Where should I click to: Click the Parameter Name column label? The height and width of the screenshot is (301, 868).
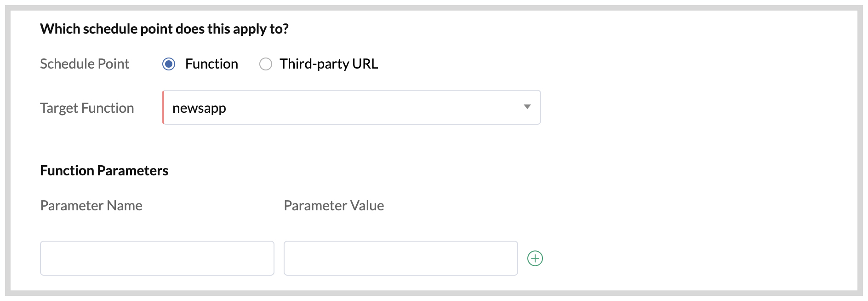pyautogui.click(x=91, y=206)
